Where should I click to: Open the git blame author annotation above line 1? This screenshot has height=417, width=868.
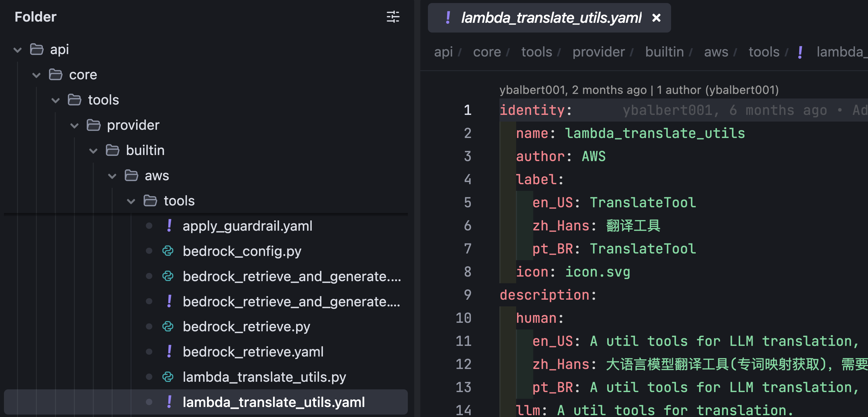click(x=639, y=90)
